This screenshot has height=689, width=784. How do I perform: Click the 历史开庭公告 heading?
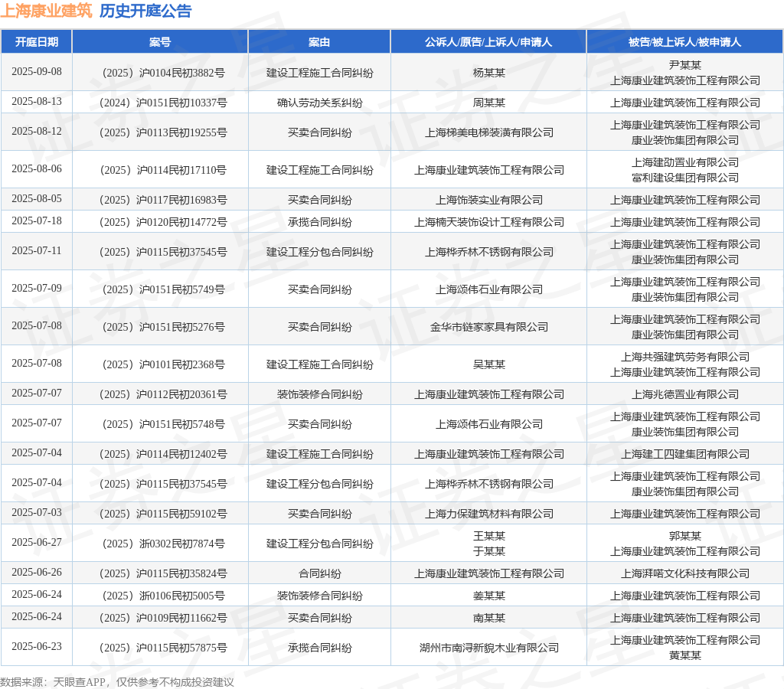145,11
